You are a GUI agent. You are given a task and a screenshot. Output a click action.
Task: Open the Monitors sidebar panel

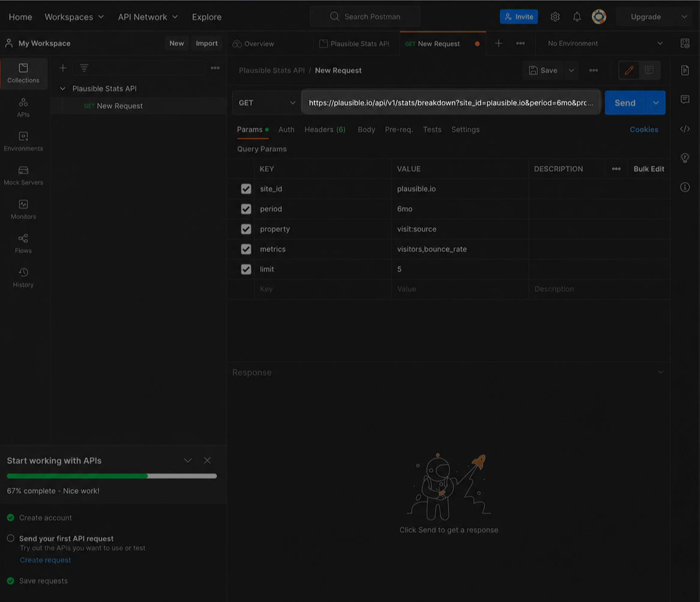(23, 209)
